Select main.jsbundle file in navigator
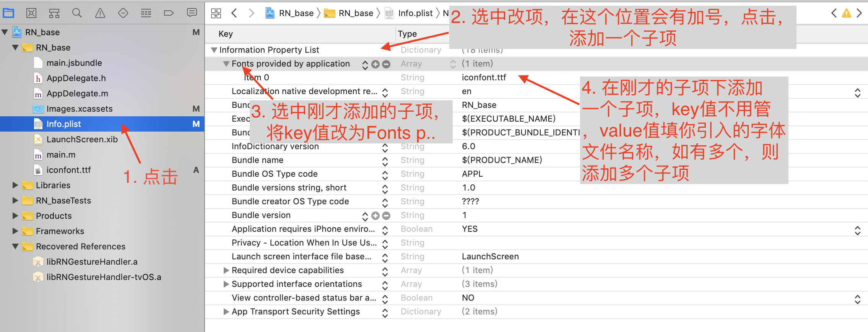This screenshot has height=332, width=868. [x=74, y=63]
